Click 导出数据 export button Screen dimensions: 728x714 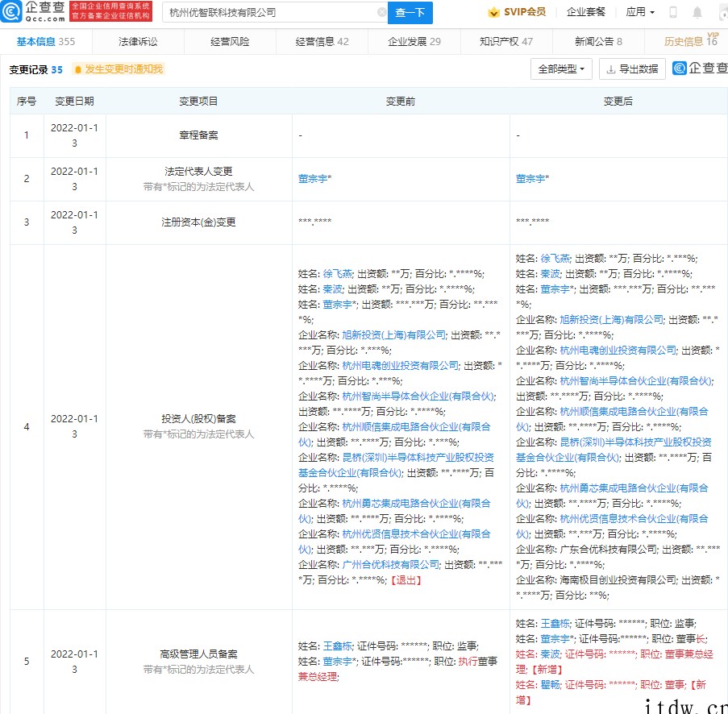tap(632, 69)
